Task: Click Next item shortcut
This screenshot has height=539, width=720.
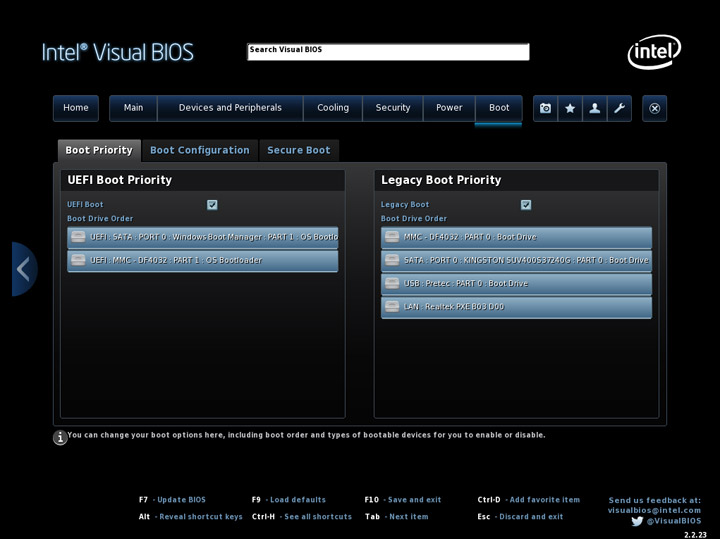Action: [x=397, y=517]
